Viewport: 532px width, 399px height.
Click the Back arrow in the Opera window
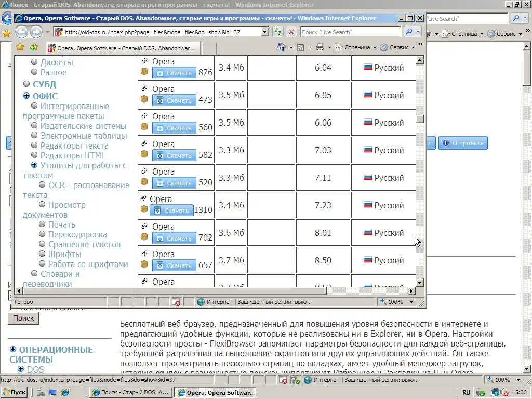pos(21,32)
